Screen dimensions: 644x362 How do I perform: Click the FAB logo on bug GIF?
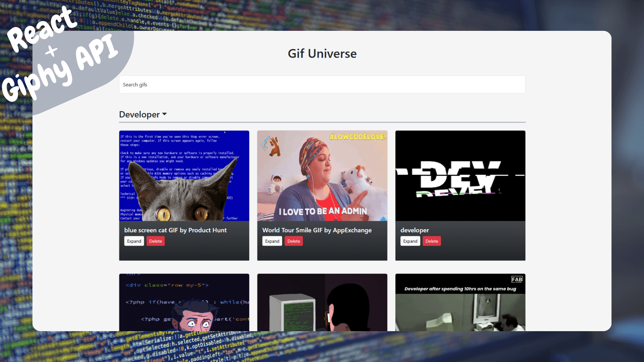point(517,280)
